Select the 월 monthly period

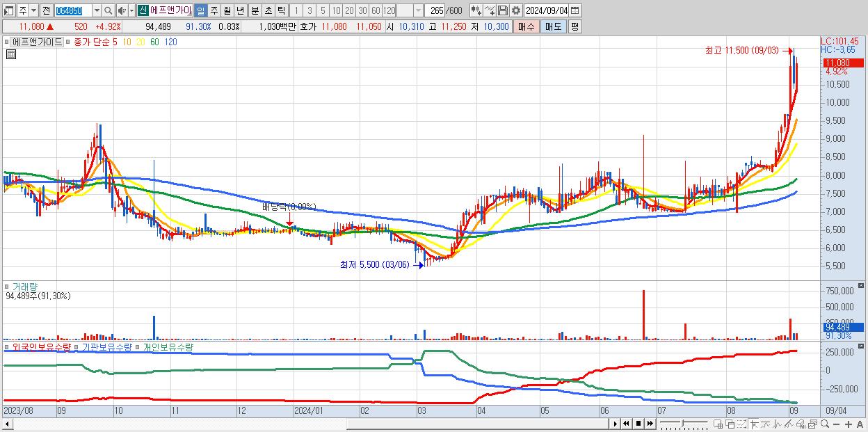click(x=227, y=10)
